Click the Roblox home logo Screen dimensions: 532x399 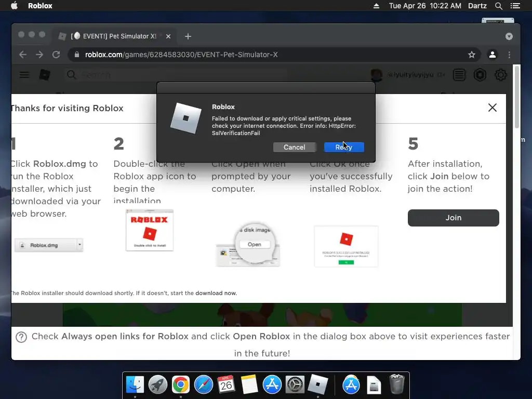click(x=45, y=75)
